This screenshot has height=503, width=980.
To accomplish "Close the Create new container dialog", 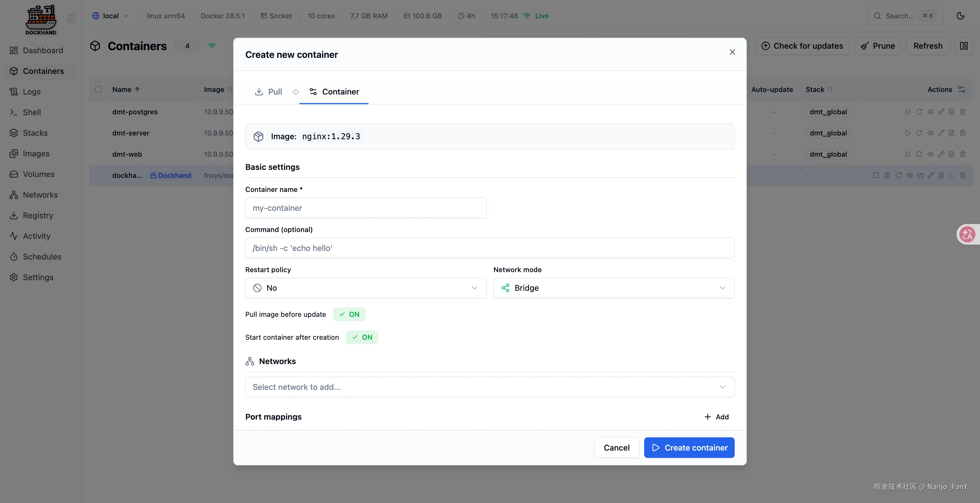I will click(732, 52).
